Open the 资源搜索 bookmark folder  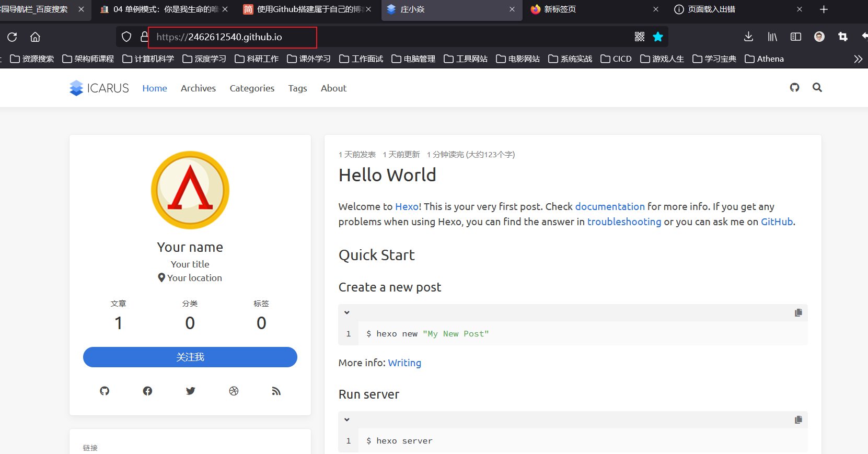click(x=32, y=59)
